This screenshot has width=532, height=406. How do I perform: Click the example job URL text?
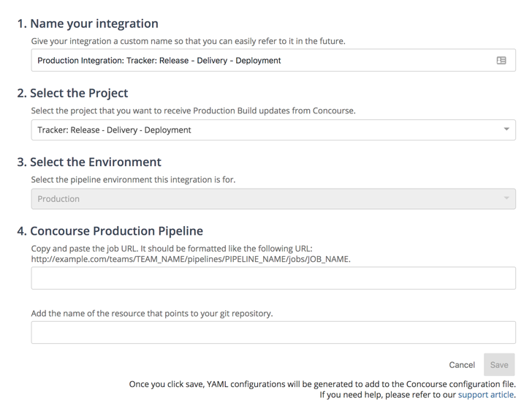click(191, 259)
